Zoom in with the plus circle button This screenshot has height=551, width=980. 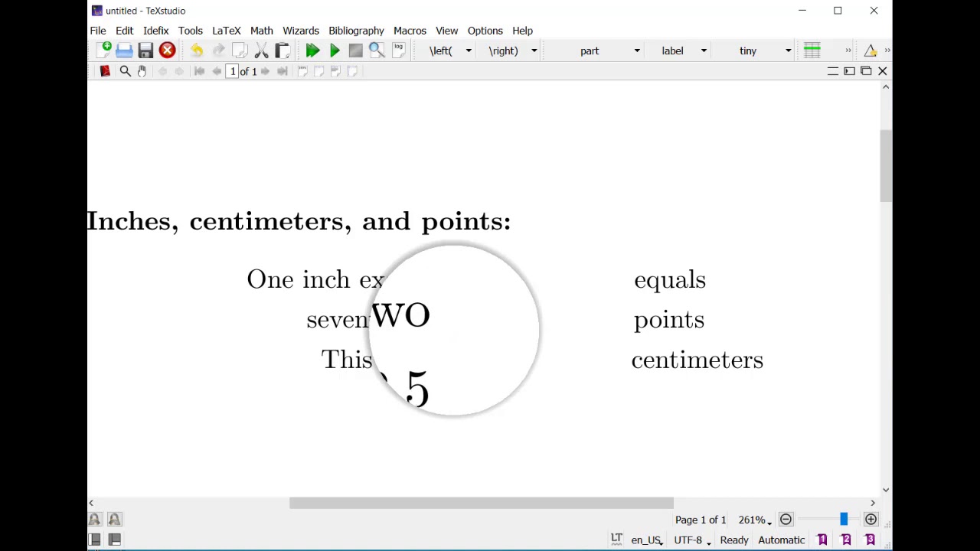pyautogui.click(x=871, y=520)
